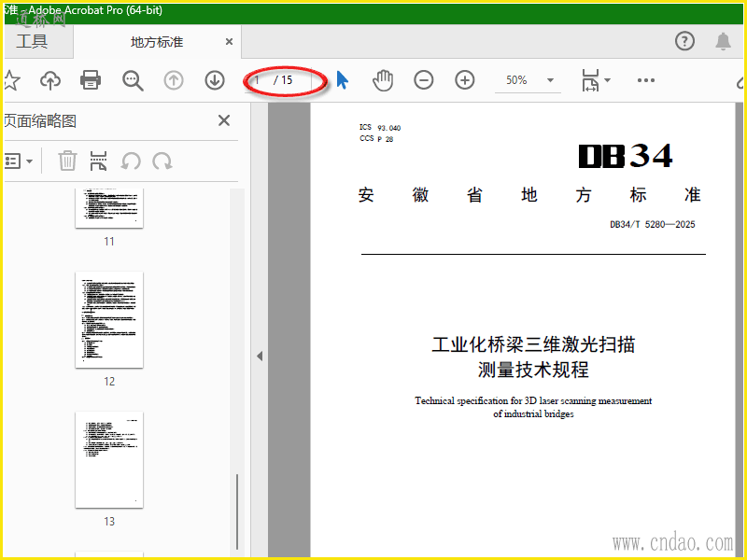Click the page 12 number label
The height and width of the screenshot is (560, 747).
pos(109,382)
